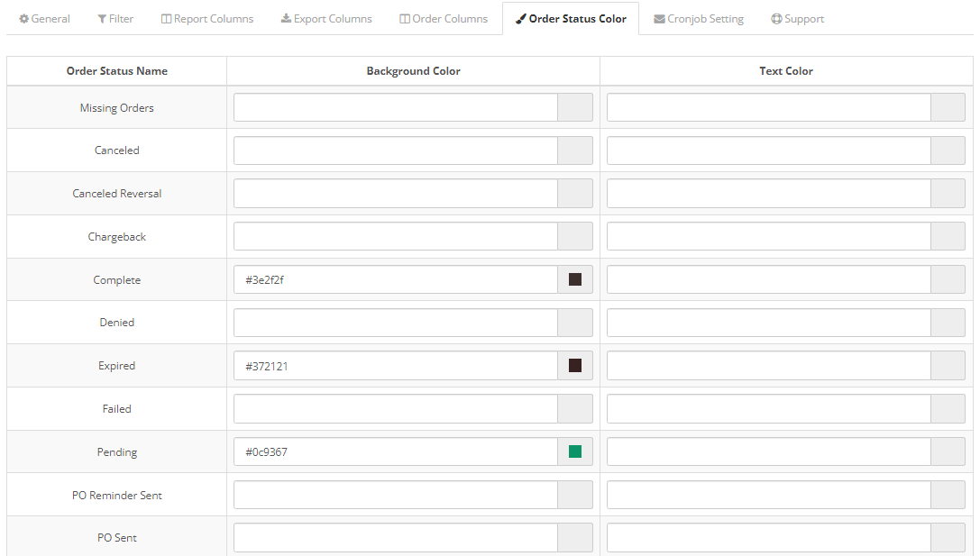The image size is (980, 556).
Task: Go to the Export Columns tab
Action: tap(326, 19)
